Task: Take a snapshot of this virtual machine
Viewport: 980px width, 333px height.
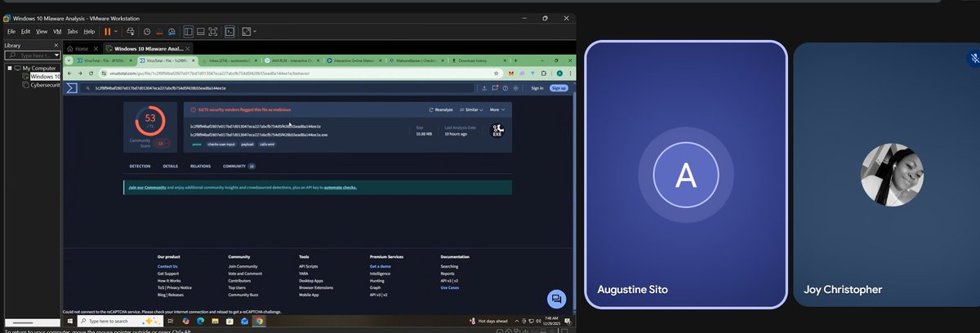Action: click(x=146, y=31)
